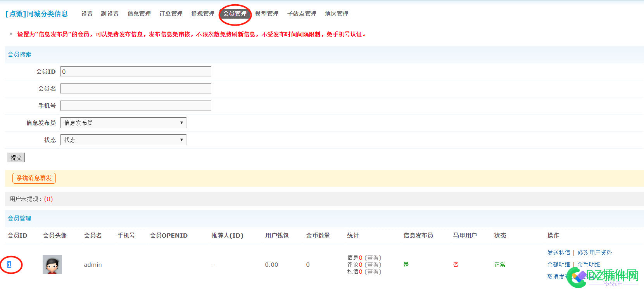Click the 正常 status value
644x292 pixels.
click(500, 265)
